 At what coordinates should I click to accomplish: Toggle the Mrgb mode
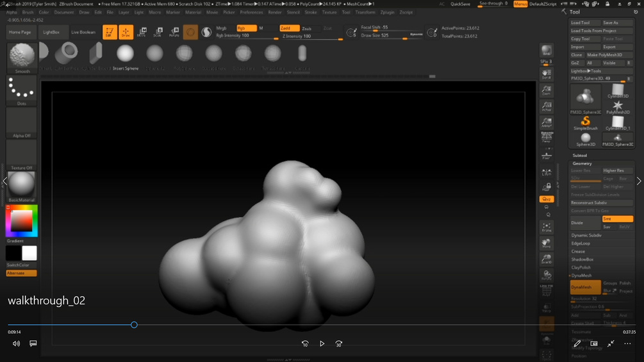pos(225,28)
